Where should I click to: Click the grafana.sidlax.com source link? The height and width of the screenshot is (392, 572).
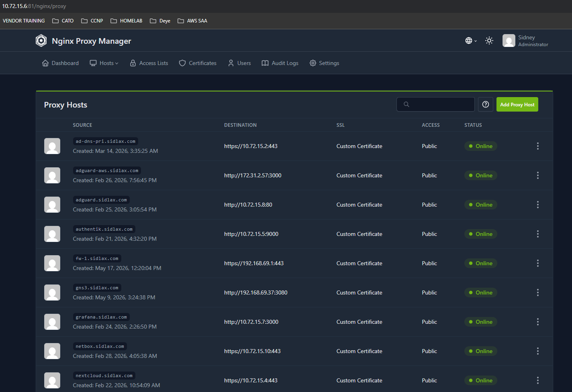[101, 317]
